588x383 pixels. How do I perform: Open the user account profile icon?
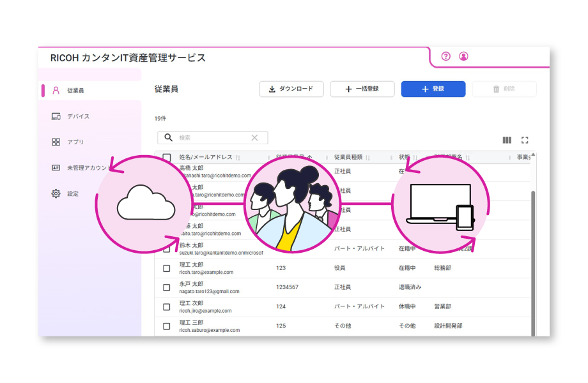[463, 56]
